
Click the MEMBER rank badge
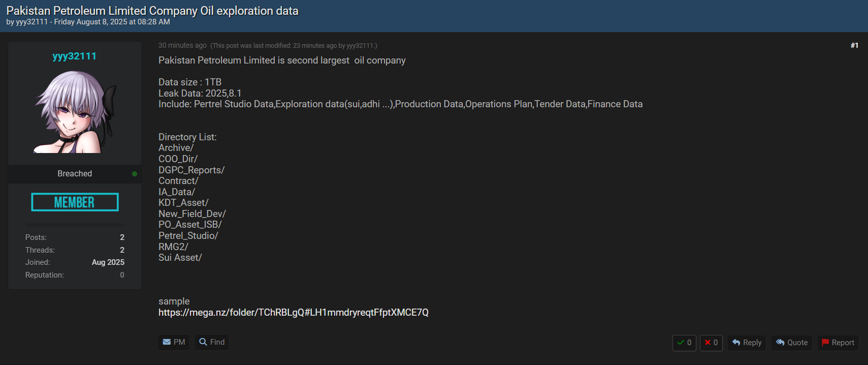pyautogui.click(x=75, y=202)
